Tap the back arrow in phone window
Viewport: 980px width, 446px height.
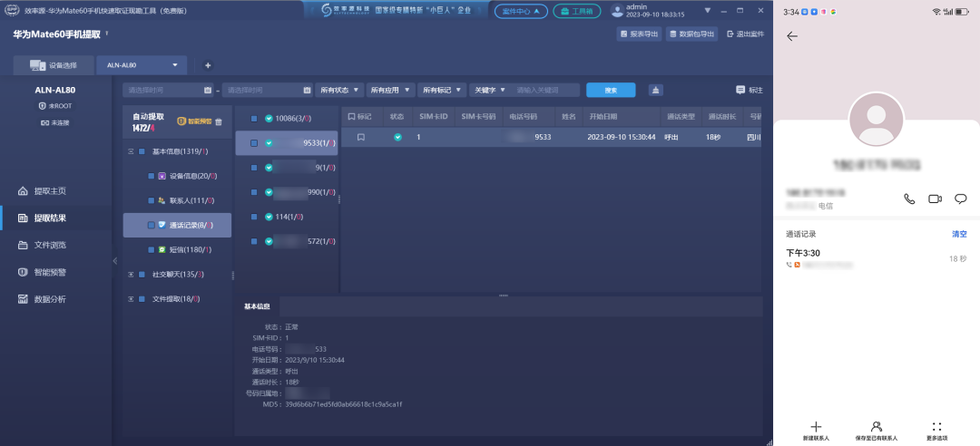792,36
